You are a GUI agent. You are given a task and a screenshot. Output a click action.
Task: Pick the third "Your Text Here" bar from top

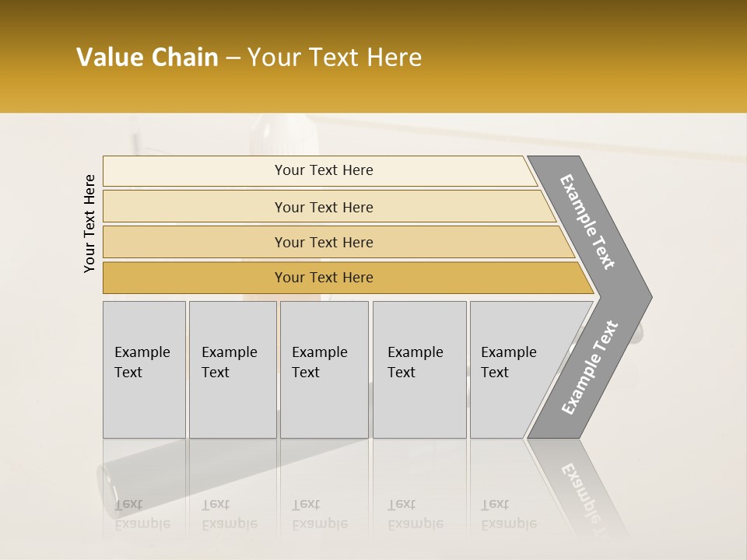point(323,242)
